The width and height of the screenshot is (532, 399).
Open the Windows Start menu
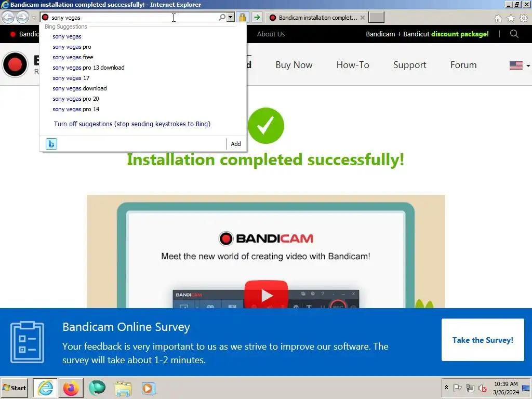pyautogui.click(x=14, y=388)
